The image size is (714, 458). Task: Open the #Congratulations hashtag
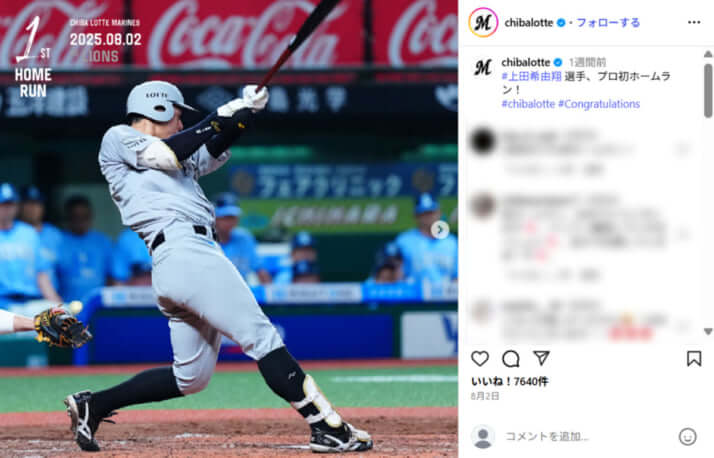(x=599, y=104)
